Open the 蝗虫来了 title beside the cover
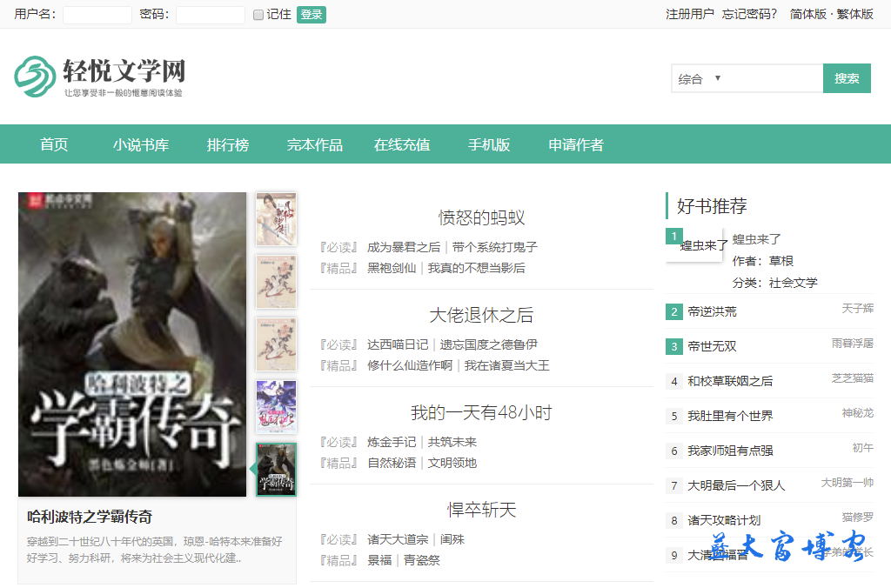 click(x=756, y=239)
